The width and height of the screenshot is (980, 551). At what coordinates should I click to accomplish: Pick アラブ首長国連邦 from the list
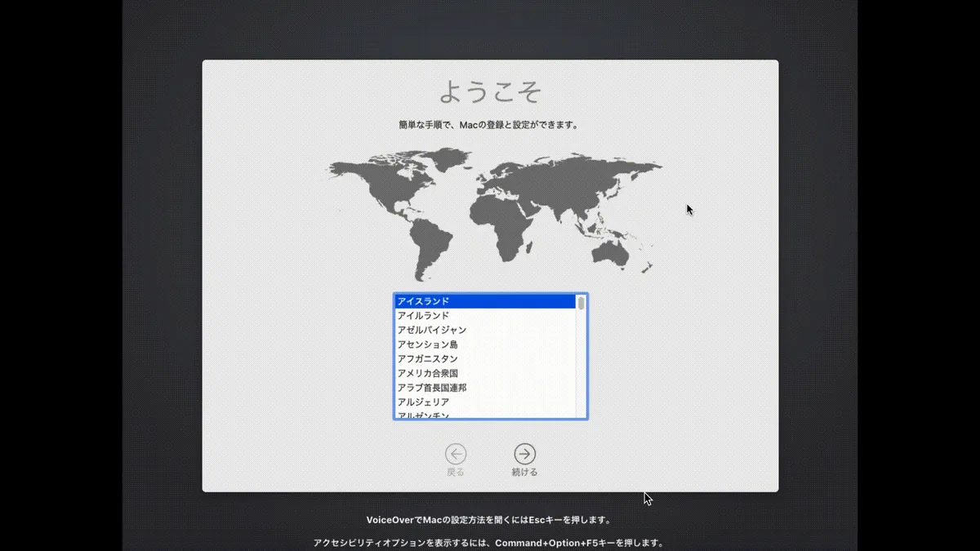click(x=486, y=388)
